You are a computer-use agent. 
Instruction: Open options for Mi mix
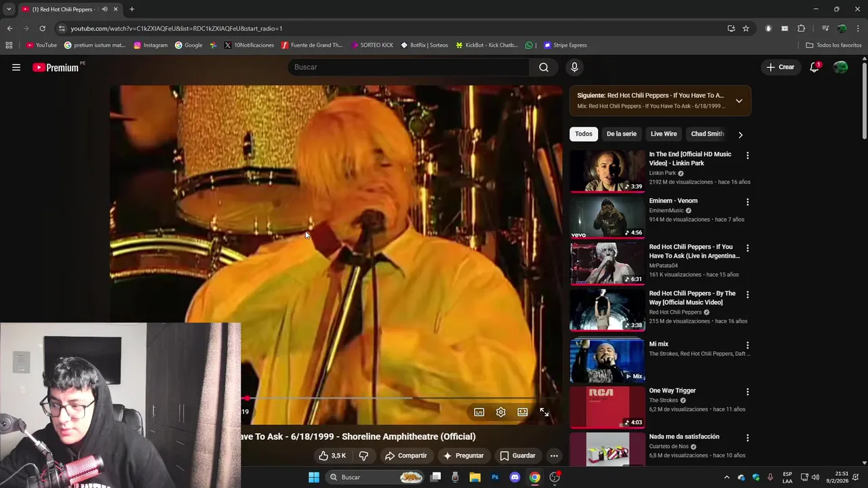(747, 345)
